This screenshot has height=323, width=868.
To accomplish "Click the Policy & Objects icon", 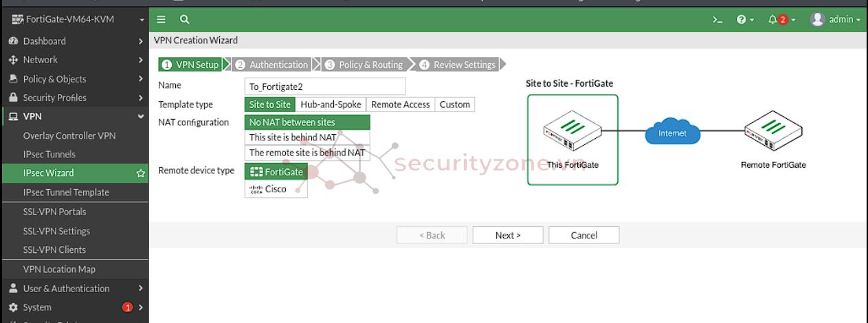I will (x=13, y=79).
